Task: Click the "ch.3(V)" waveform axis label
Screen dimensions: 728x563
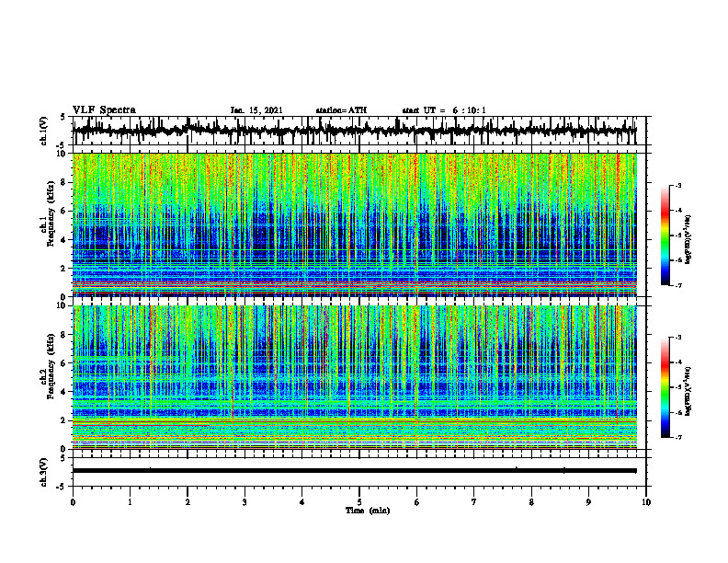Action: (x=44, y=472)
